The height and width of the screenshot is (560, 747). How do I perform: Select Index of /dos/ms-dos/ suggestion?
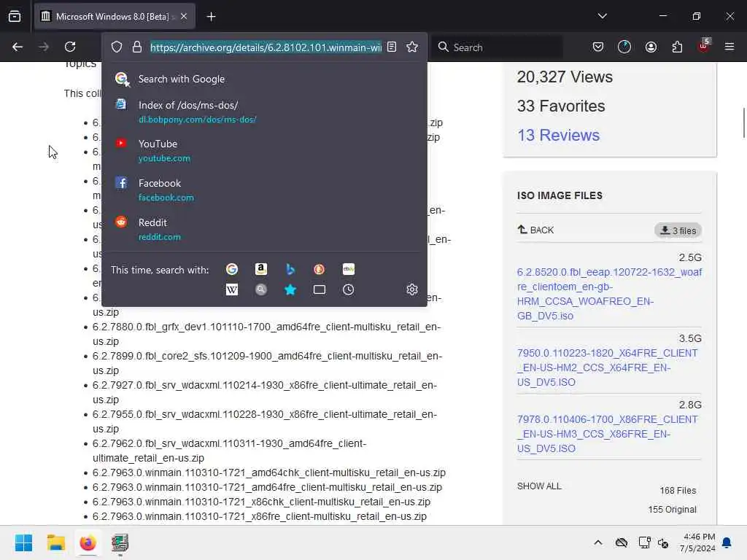pos(264,112)
